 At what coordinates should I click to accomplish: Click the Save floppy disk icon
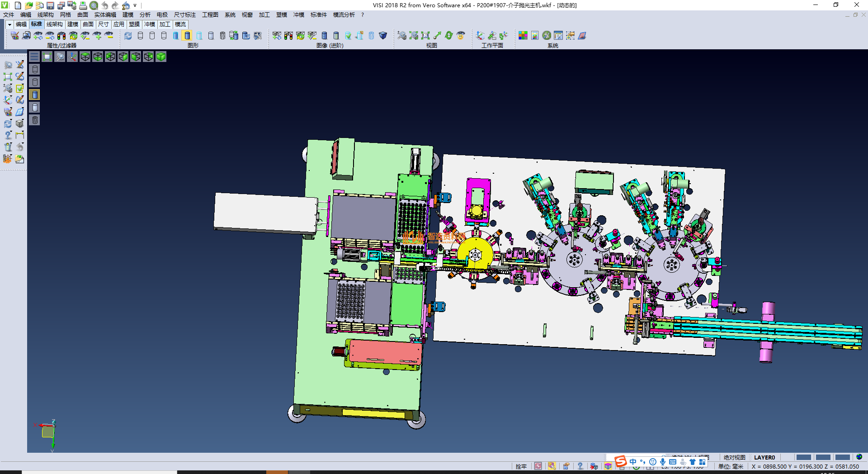[x=50, y=5]
